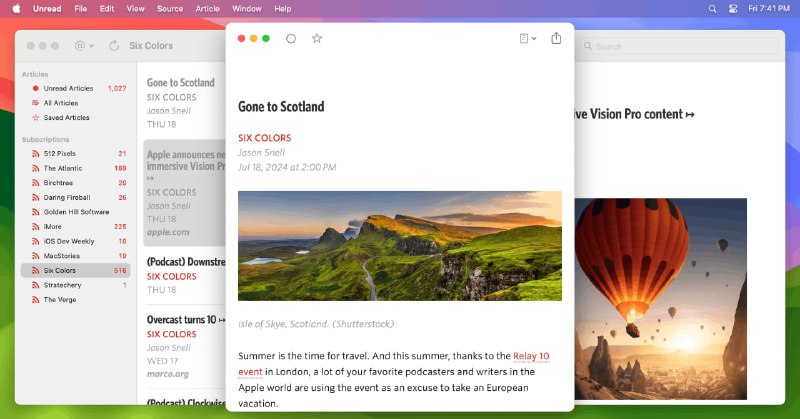Open the article display mode dropdown
800x419 pixels.
pos(527,39)
